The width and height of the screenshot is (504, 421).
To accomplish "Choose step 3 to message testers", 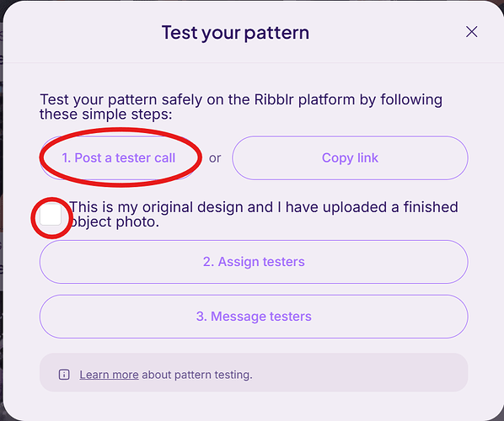I will 254,317.
